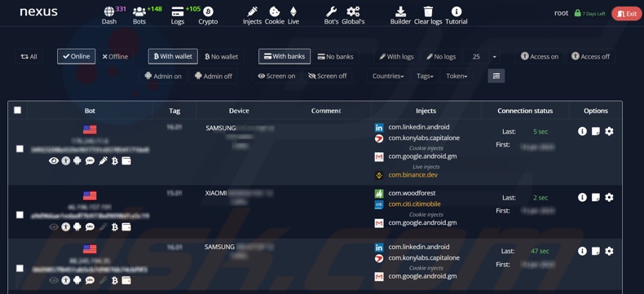Tick the checkbox for the 5 sec bot row

pyautogui.click(x=20, y=149)
